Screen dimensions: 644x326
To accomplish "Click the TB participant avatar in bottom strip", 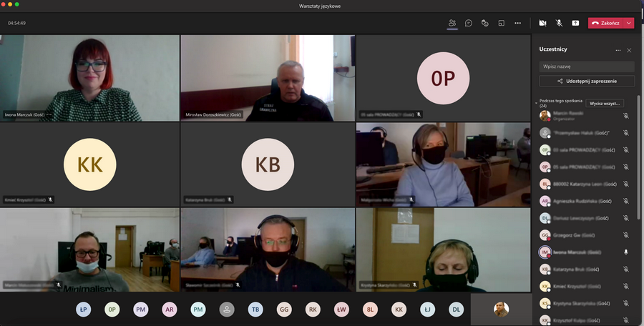I will click(255, 310).
